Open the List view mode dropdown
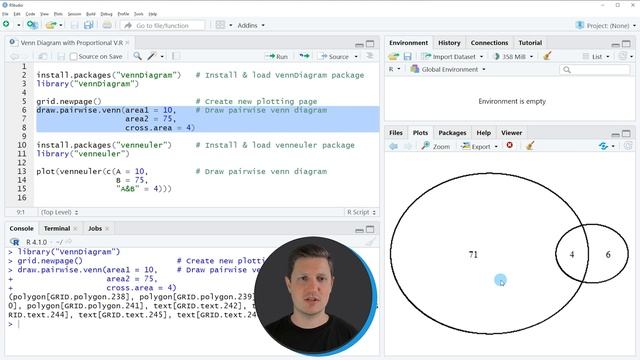Image resolution: width=640 pixels, height=360 pixels. [x=596, y=56]
